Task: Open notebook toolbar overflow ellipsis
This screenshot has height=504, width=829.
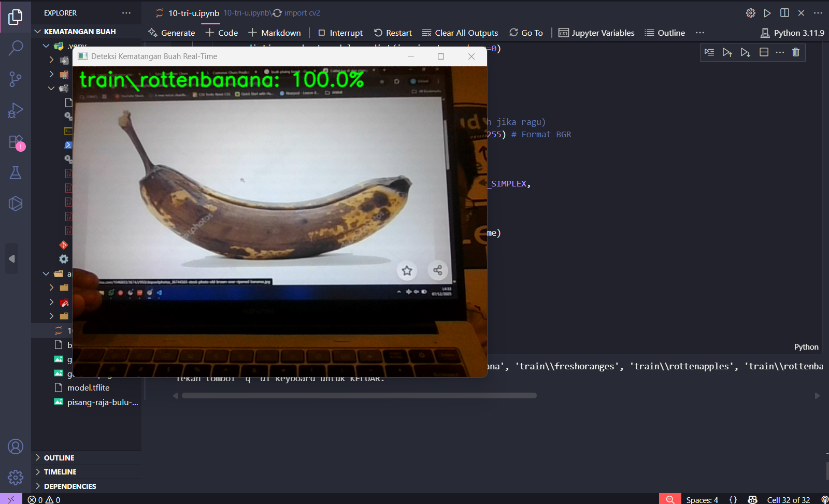Action: tap(700, 33)
